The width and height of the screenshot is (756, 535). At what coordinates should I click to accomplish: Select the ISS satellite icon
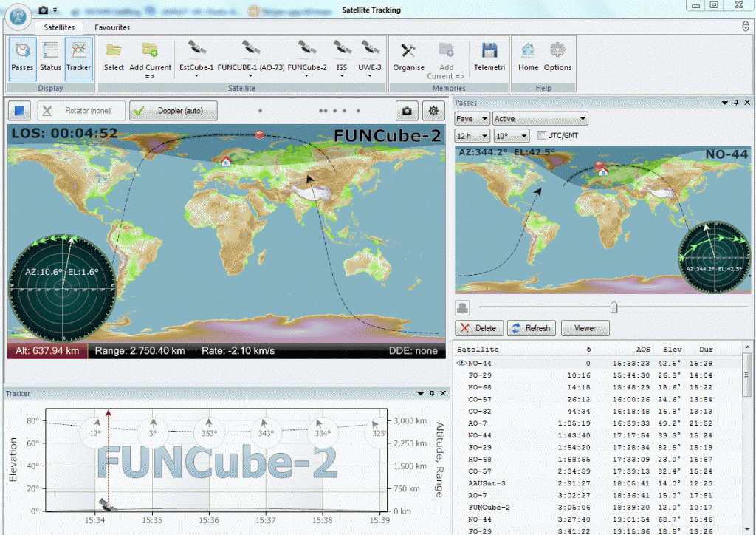tap(342, 50)
